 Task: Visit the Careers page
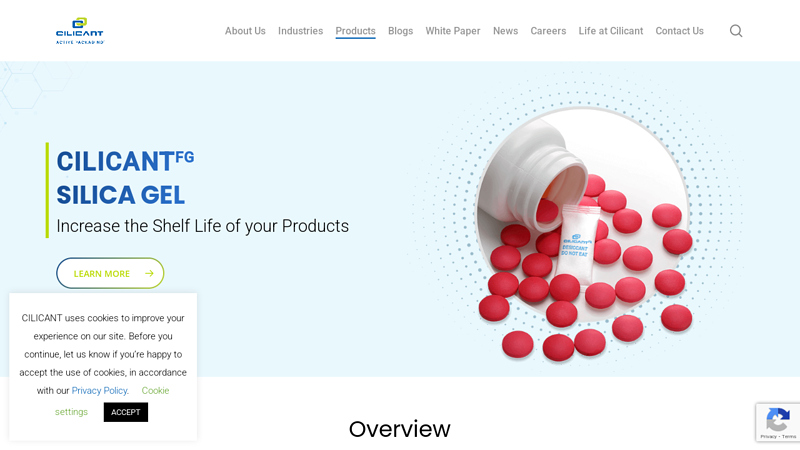click(x=548, y=31)
